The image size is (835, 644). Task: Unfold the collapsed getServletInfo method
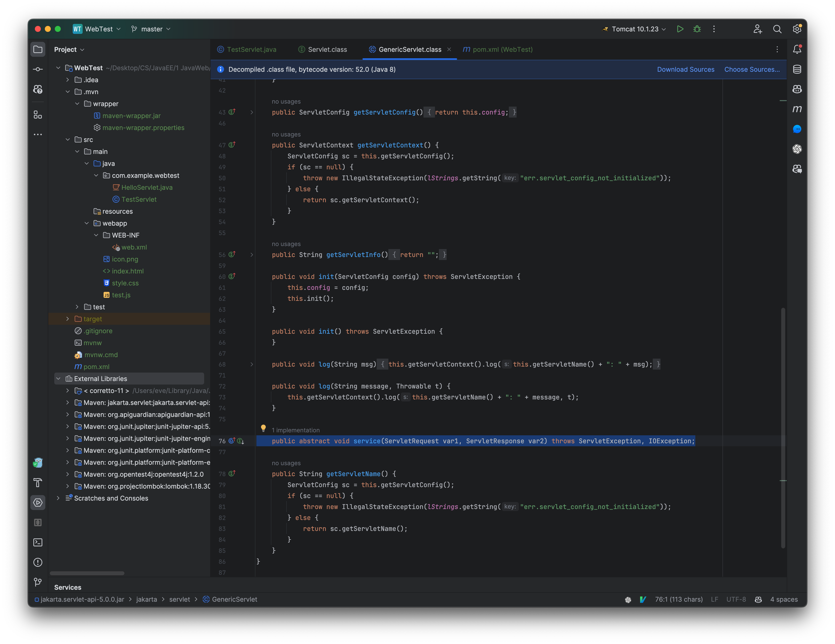[x=251, y=255]
